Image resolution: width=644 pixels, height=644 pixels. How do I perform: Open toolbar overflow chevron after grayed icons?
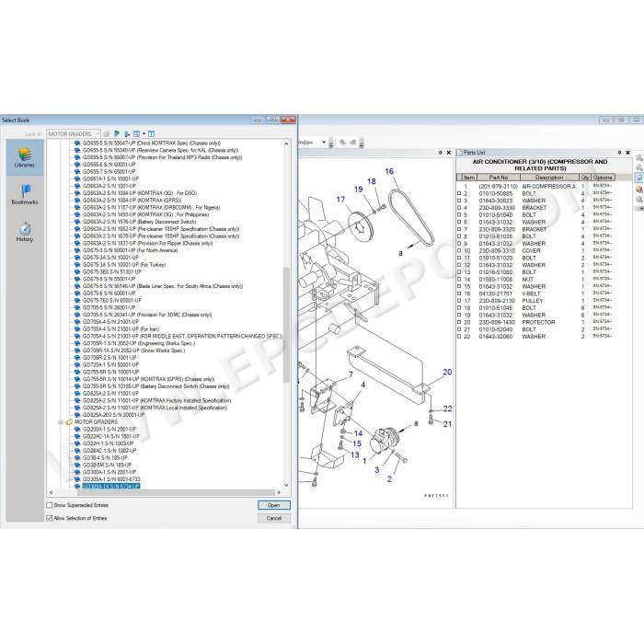[362, 144]
